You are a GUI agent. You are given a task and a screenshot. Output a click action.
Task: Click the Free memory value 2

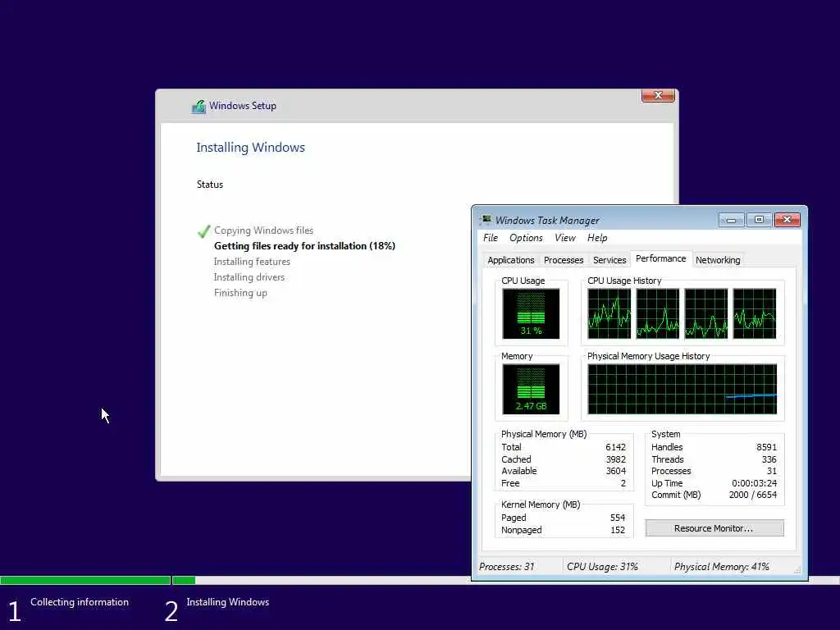[623, 483]
